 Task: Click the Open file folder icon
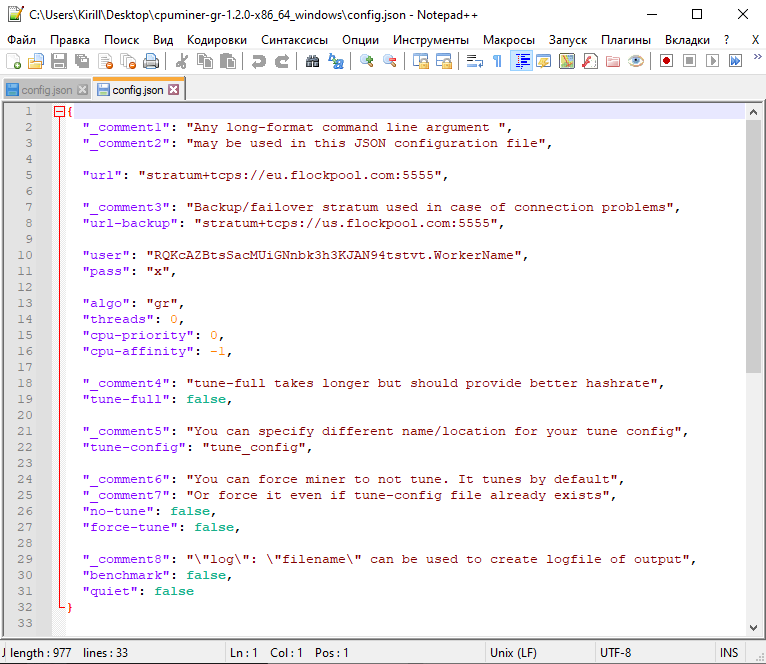coord(36,62)
